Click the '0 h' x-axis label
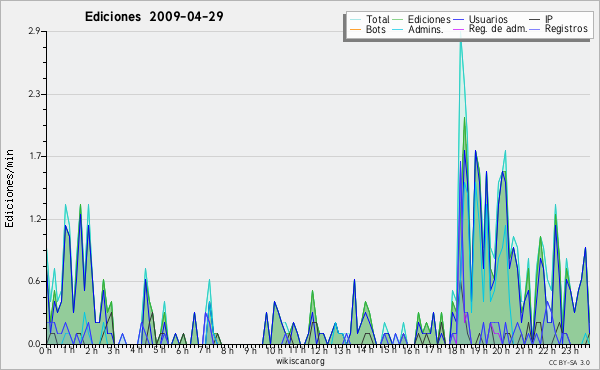 (x=46, y=351)
